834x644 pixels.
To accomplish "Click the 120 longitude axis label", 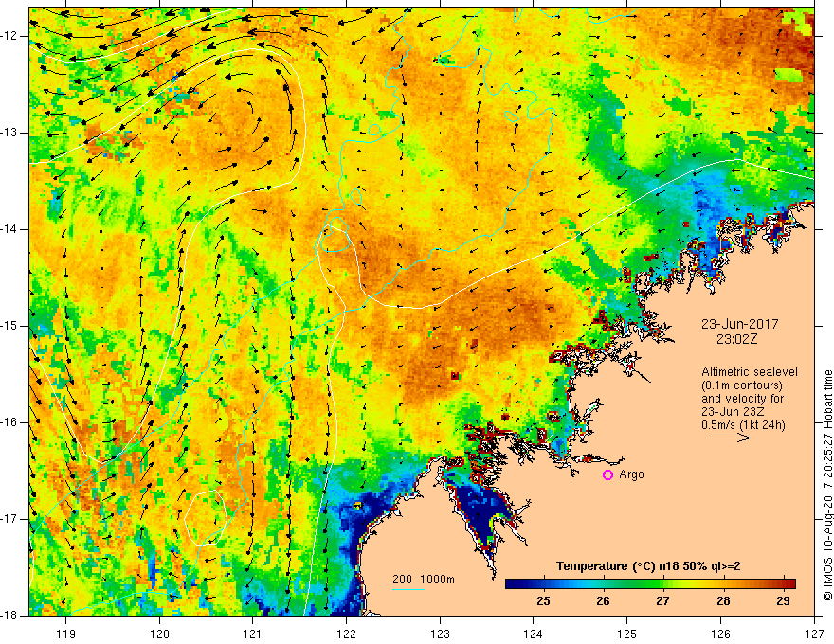I will 159,634.
